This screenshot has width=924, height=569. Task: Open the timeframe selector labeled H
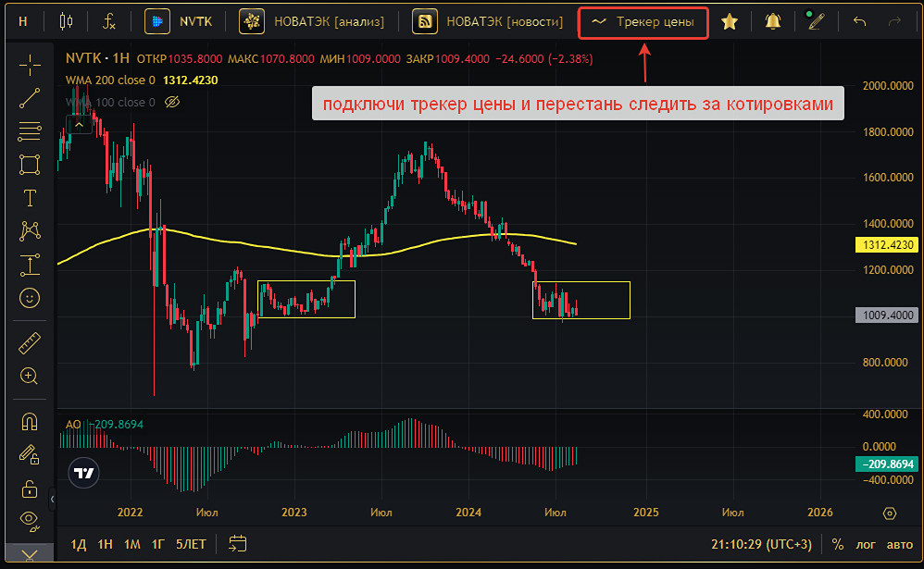pos(23,22)
